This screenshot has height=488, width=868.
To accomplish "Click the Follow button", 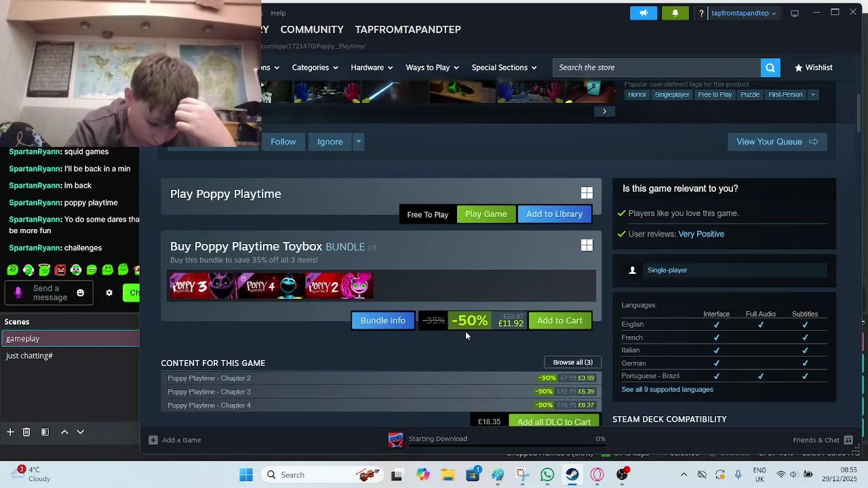I will (283, 142).
